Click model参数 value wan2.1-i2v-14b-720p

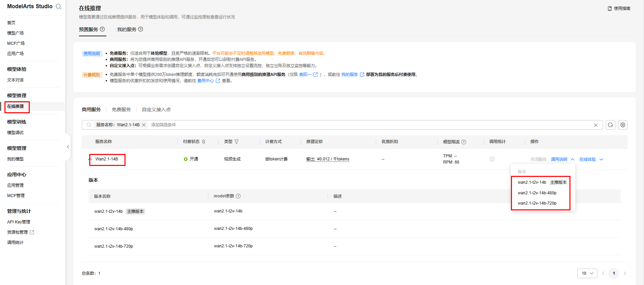(233, 246)
